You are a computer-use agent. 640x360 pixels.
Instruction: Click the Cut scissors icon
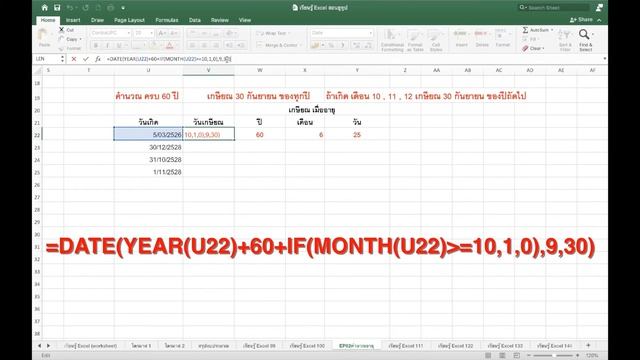coord(62,30)
